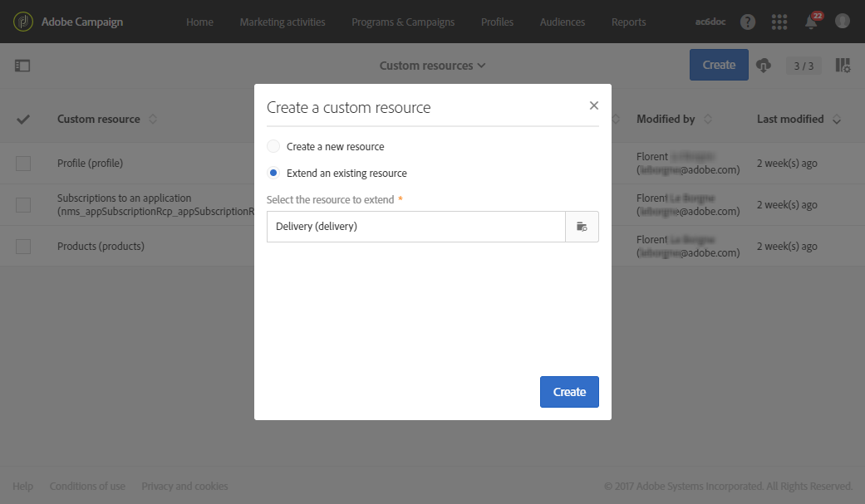The height and width of the screenshot is (504, 865).
Task: Check the Products (products) row checkbox
Action: (23, 247)
